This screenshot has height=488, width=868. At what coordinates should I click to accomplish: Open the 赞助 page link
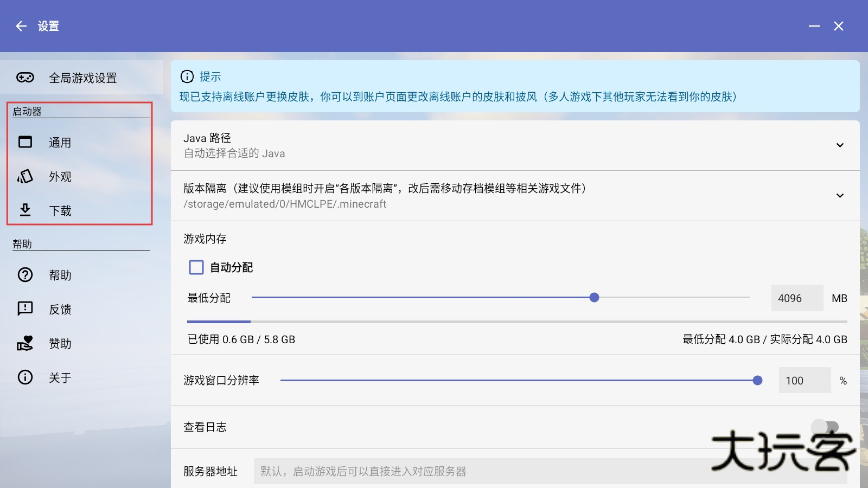tap(60, 343)
